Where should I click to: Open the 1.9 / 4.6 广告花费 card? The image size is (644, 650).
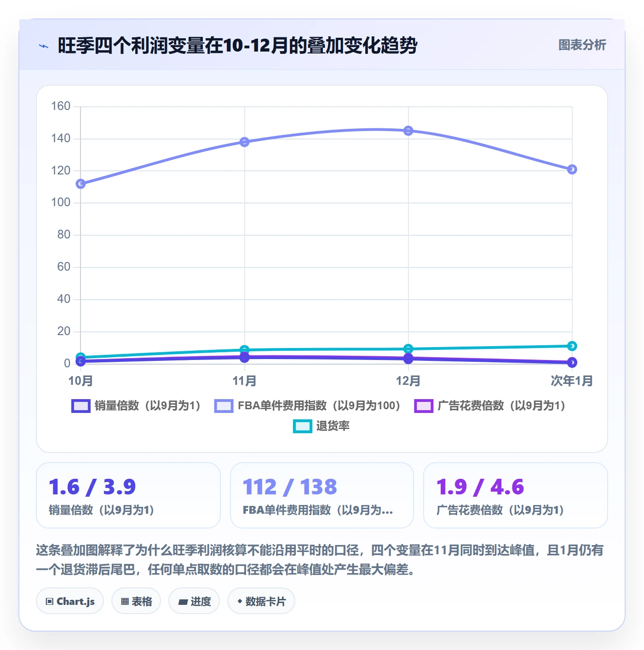pos(516,495)
